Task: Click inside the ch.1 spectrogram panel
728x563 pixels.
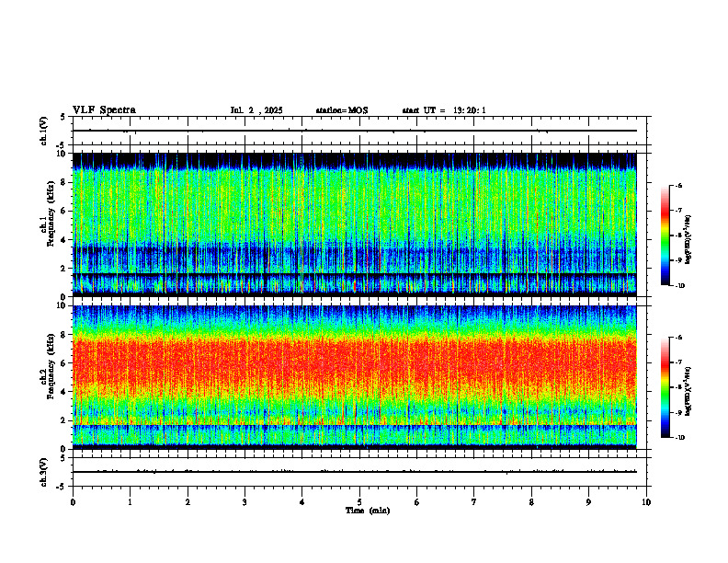Action: pos(355,224)
